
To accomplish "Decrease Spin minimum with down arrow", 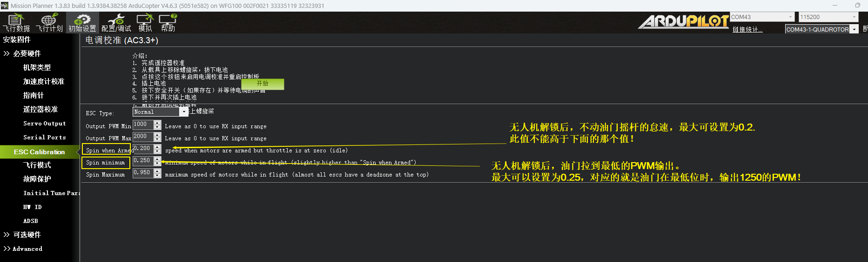I will pyautogui.click(x=157, y=164).
